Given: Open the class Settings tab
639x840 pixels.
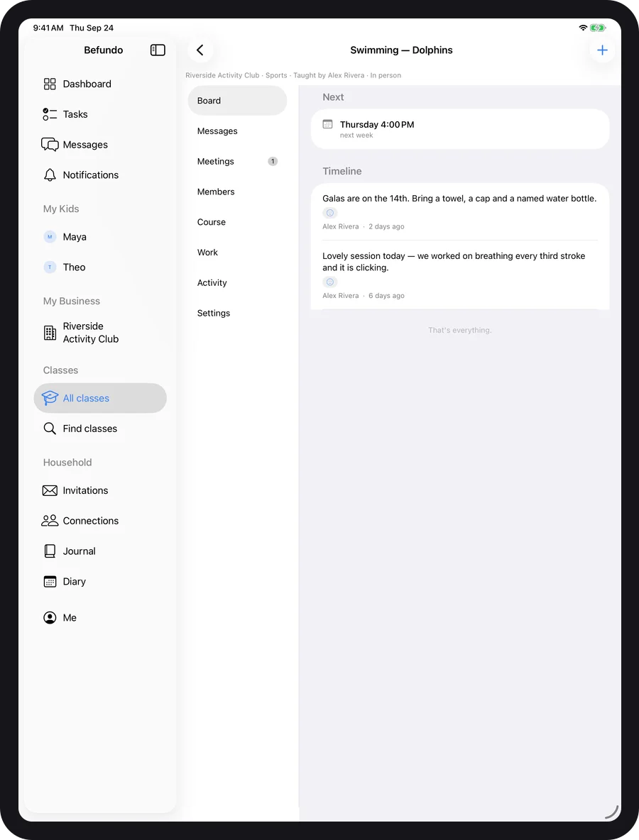Looking at the screenshot, I should tap(237, 314).
